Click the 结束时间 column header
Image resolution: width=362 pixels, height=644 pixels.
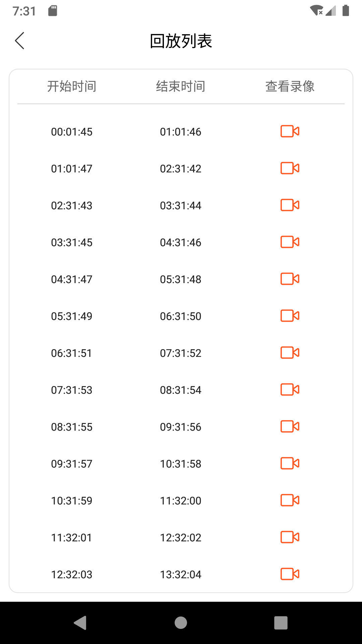[181, 86]
